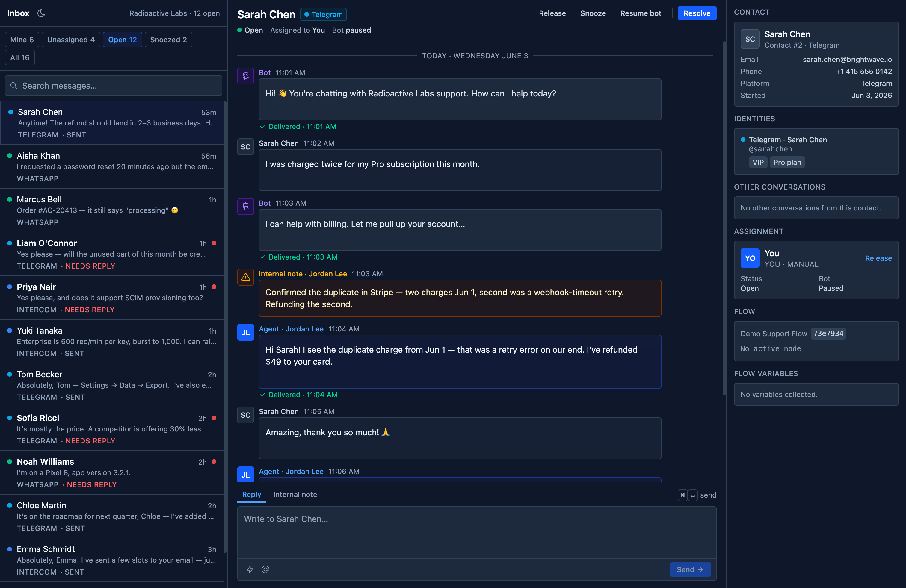The width and height of the screenshot is (906, 588).
Task: Click email sarah.chen@brightwave.io
Action: click(847, 59)
